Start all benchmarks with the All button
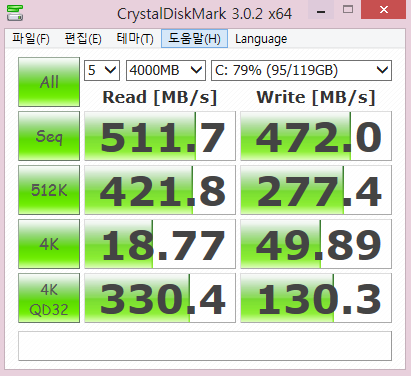The width and height of the screenshot is (411, 376). pyautogui.click(x=49, y=82)
